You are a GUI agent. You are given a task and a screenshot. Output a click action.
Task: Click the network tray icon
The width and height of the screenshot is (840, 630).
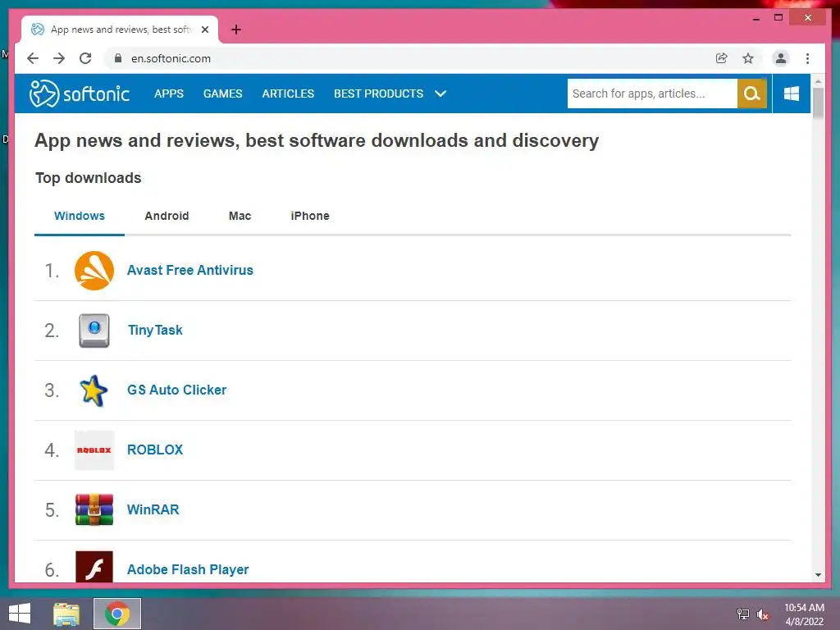742,614
